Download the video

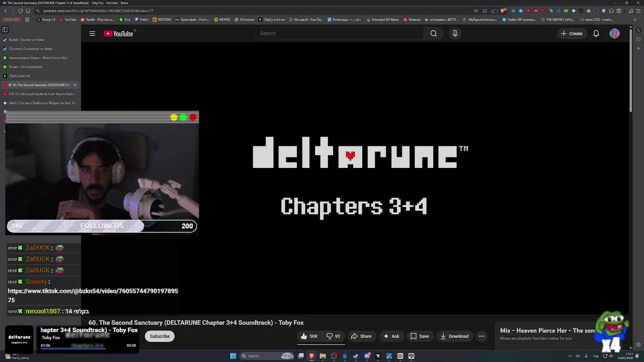454,336
